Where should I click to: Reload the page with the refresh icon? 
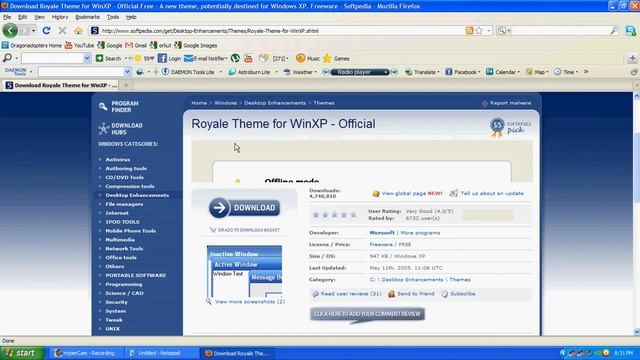46,31
